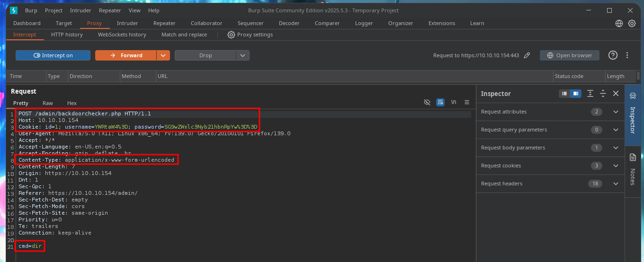Close the Inspector panel

click(616, 94)
